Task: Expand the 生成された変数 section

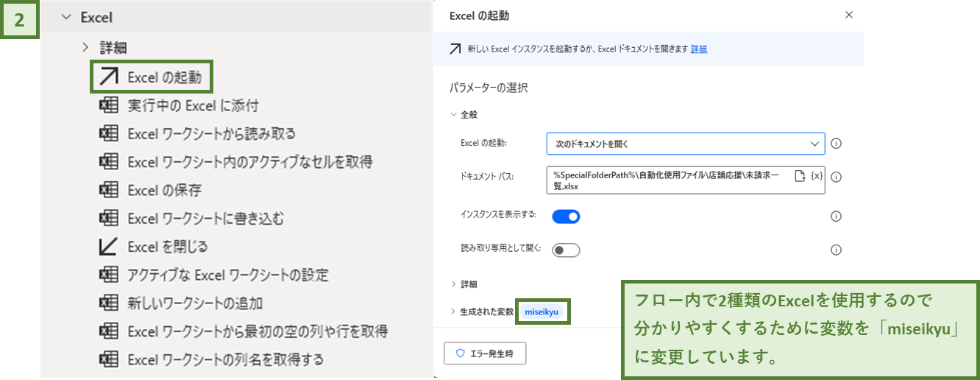Action: click(x=453, y=312)
